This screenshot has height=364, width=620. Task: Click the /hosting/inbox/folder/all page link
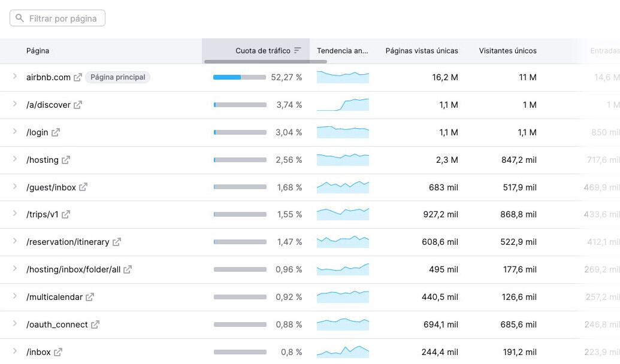(x=73, y=269)
